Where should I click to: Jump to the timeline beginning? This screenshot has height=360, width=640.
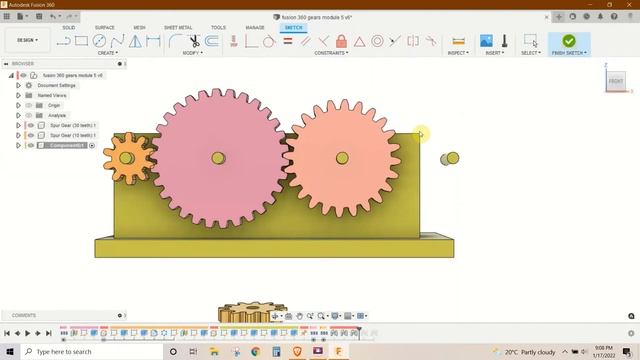coord(7,333)
